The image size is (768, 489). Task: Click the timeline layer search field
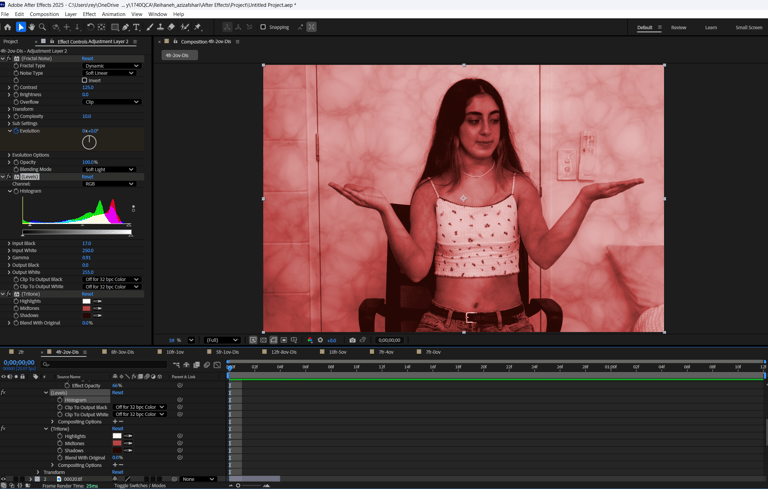pyautogui.click(x=104, y=365)
